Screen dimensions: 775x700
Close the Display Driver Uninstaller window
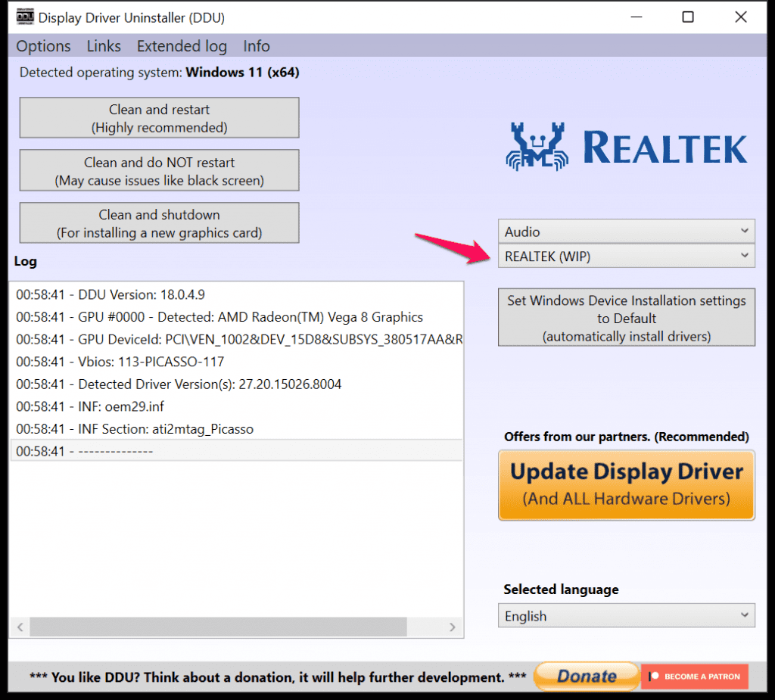[x=740, y=17]
